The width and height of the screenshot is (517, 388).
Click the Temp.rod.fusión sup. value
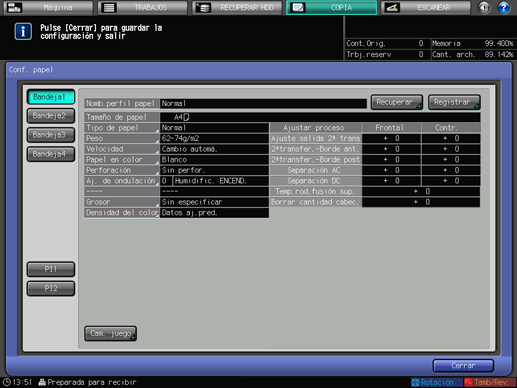point(421,191)
